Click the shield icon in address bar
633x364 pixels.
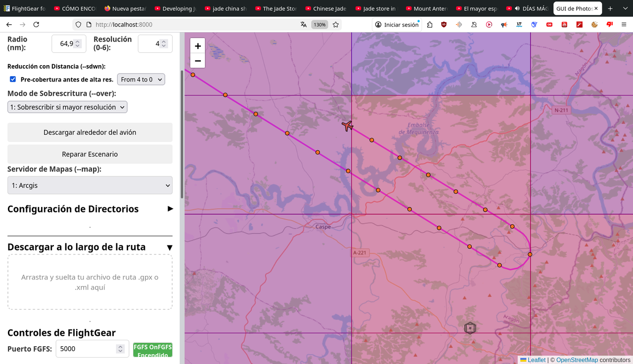pos(78,25)
